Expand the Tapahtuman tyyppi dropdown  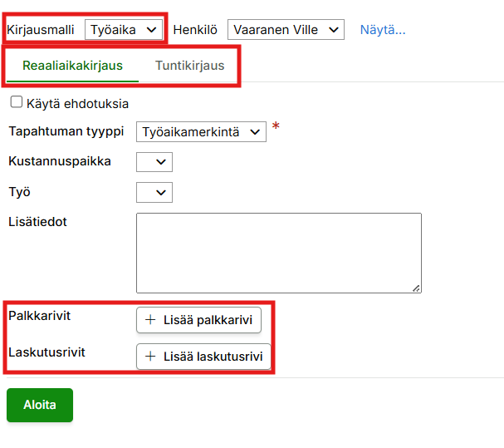tap(201, 131)
